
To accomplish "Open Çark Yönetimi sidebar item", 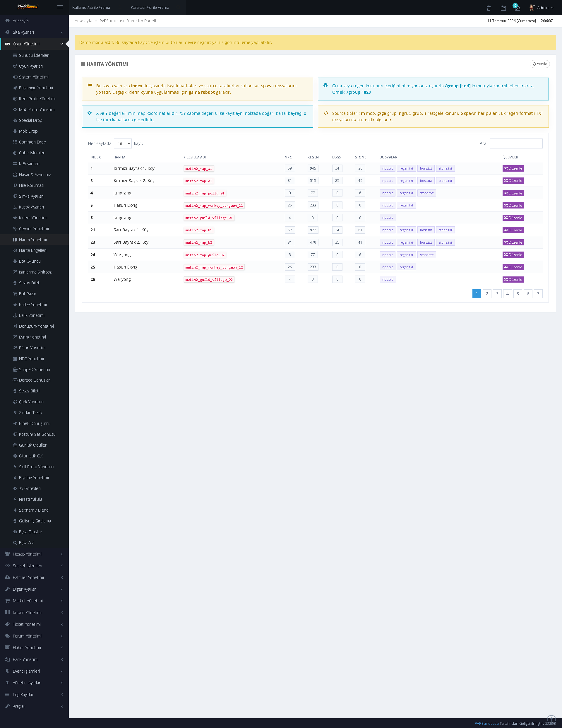I will (34, 402).
